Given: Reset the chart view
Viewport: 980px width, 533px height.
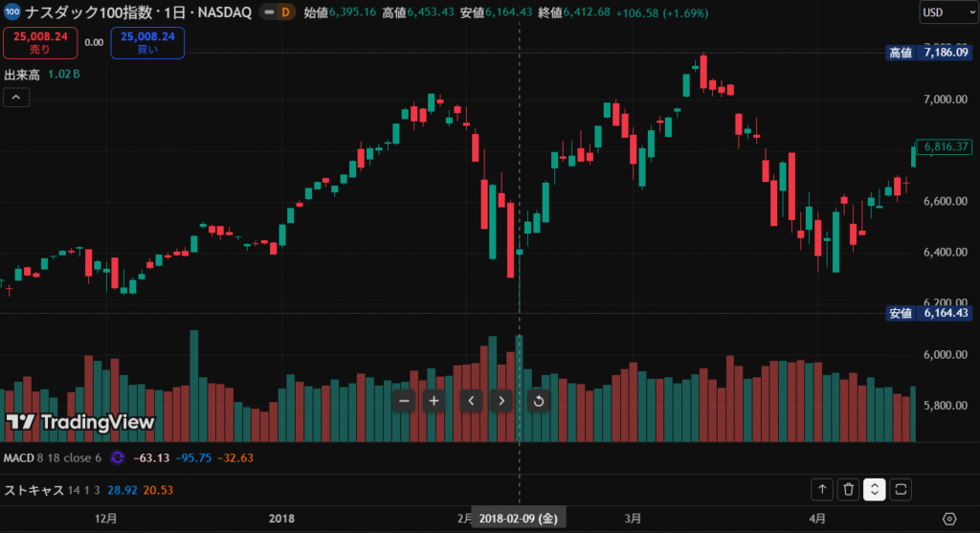Looking at the screenshot, I should point(538,400).
